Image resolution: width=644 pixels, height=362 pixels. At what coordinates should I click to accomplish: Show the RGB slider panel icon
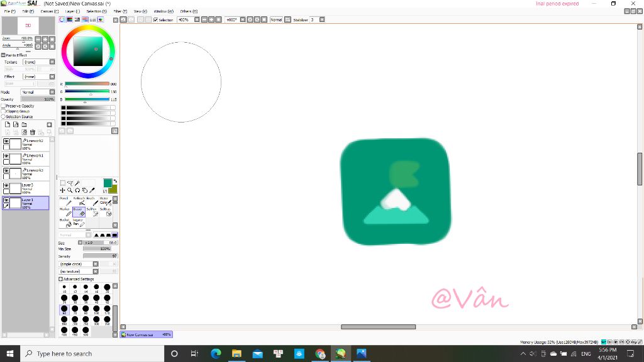click(x=70, y=19)
